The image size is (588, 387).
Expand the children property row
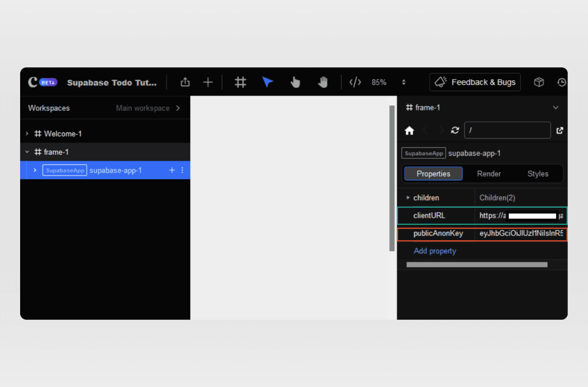pyautogui.click(x=408, y=198)
